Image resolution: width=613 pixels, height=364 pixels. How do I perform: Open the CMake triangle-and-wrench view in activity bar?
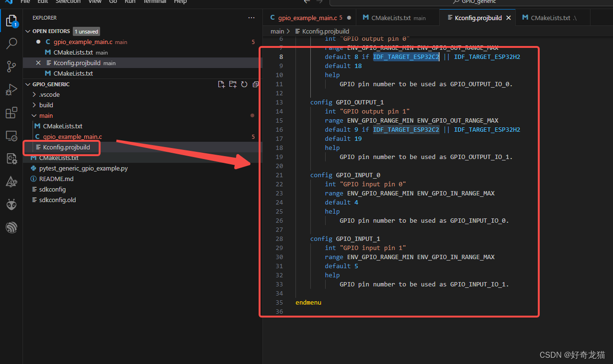[11, 182]
